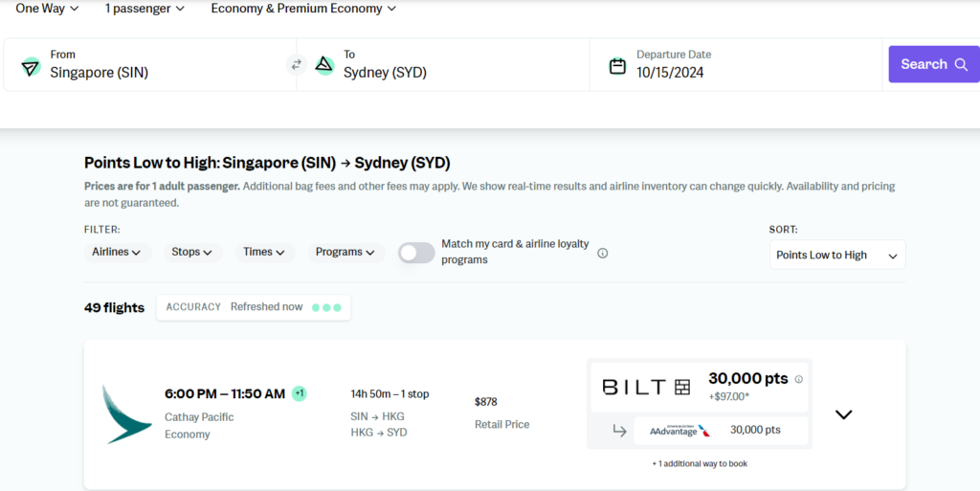980x491 pixels.
Task: Click the BILT rewards logo
Action: point(646,388)
